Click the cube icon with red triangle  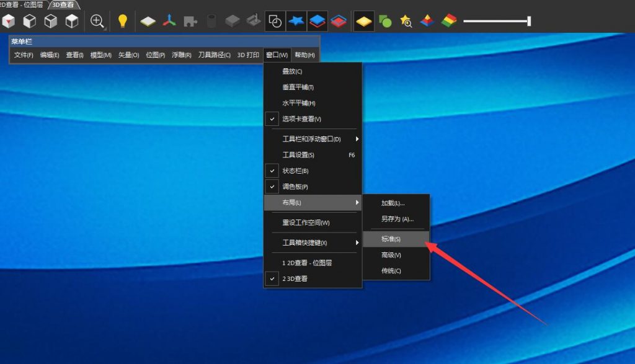pyautogui.click(x=9, y=21)
